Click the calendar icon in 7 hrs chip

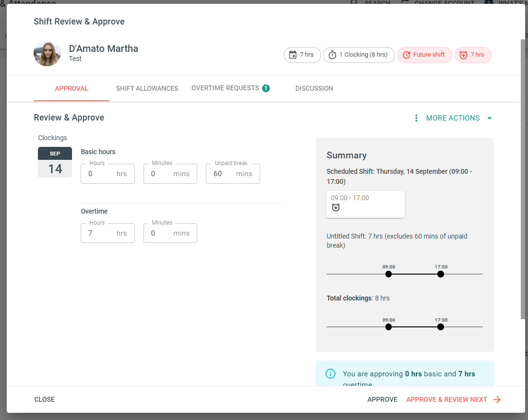(293, 55)
